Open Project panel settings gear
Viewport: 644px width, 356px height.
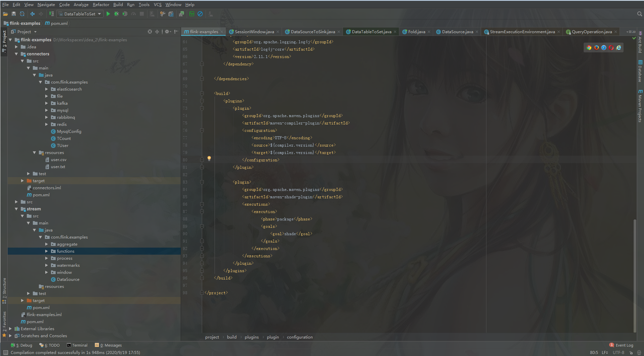(x=167, y=32)
